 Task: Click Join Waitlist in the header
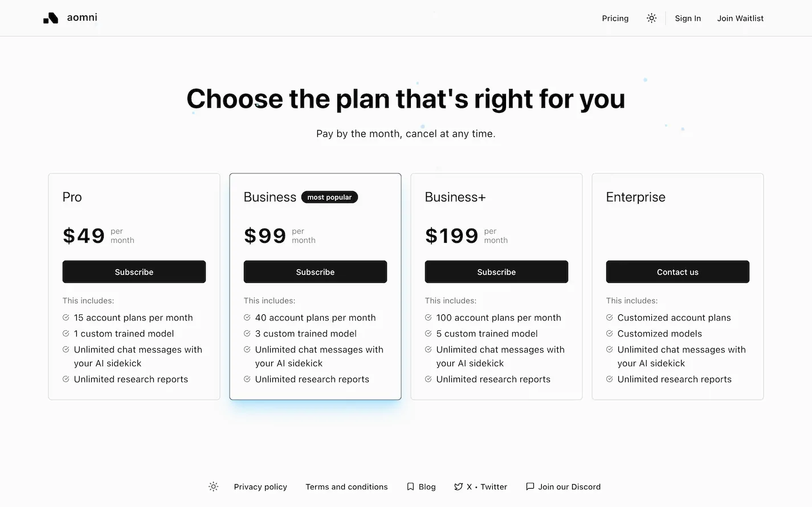click(x=740, y=18)
